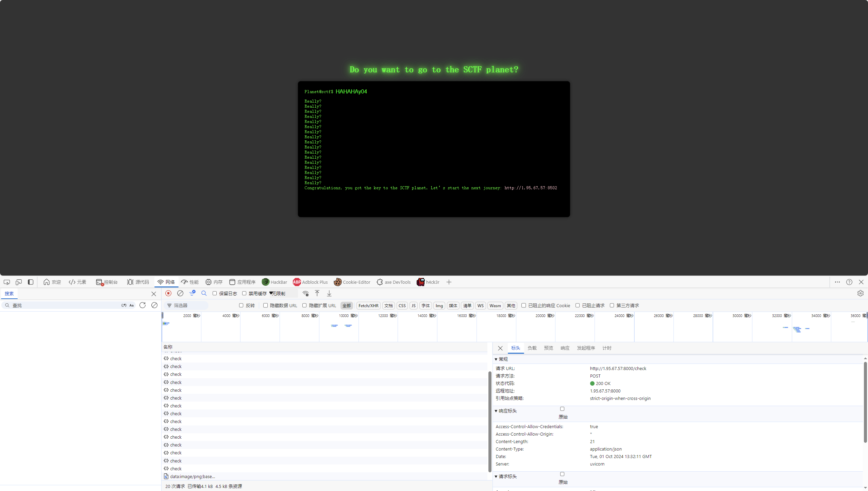Toggle match case Aa option
The height and width of the screenshot is (491, 868).
coord(132,305)
